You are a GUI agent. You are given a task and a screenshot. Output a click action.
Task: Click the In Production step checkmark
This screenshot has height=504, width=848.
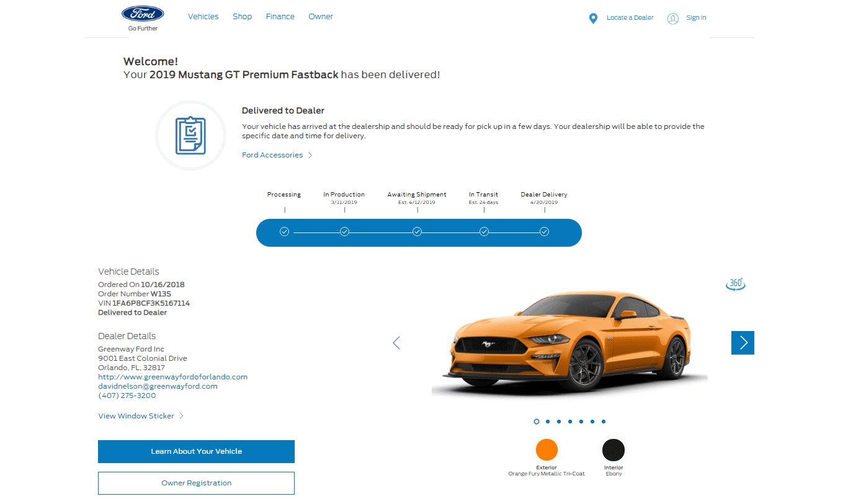(x=344, y=232)
